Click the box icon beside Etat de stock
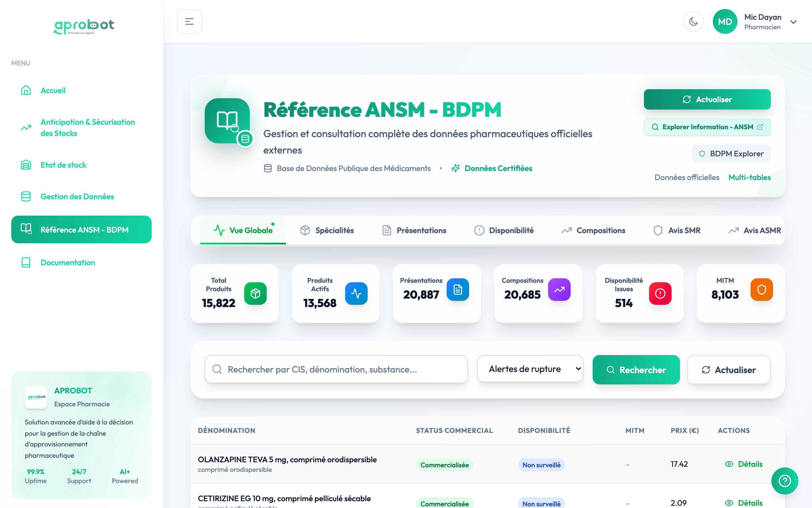 tap(26, 165)
